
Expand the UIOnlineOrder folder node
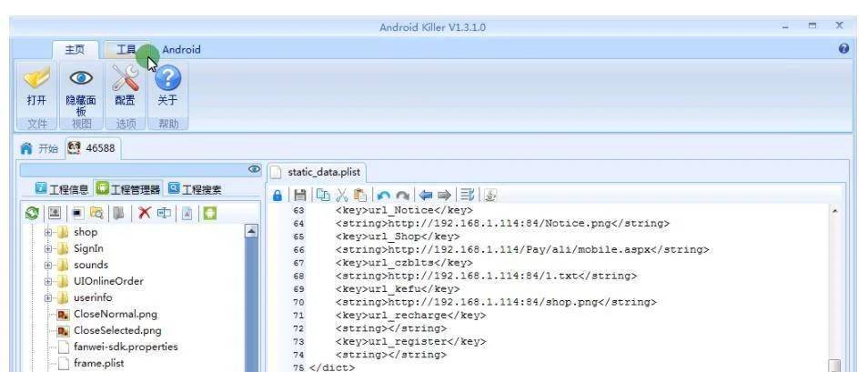(48, 281)
